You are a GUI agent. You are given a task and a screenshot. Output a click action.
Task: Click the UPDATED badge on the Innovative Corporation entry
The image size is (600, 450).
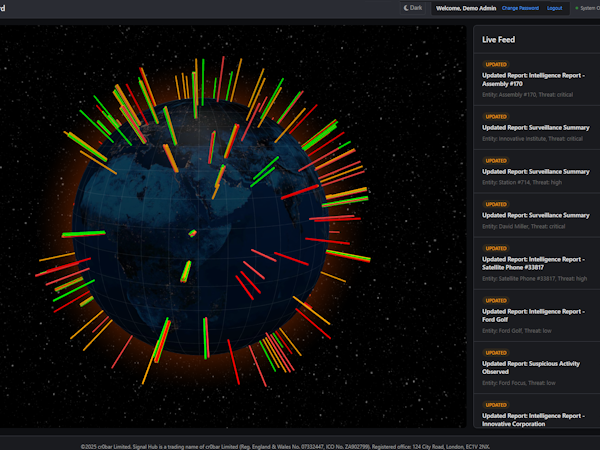pyautogui.click(x=496, y=404)
